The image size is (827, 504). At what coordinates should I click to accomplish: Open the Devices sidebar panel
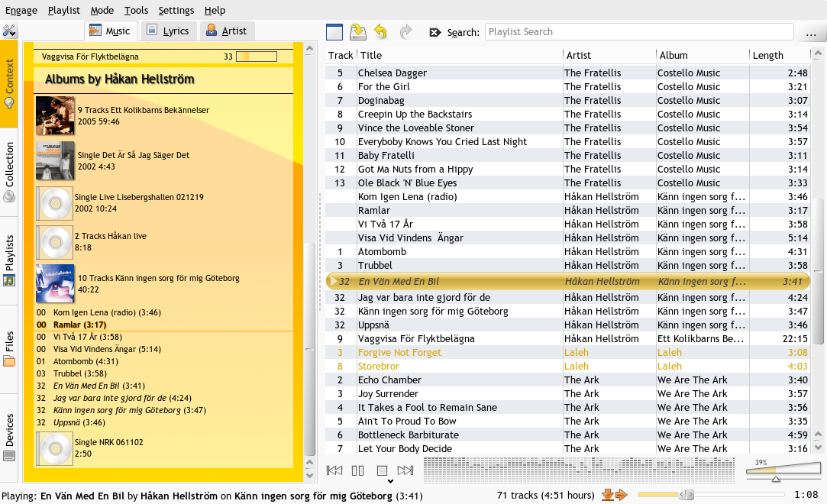point(9,438)
